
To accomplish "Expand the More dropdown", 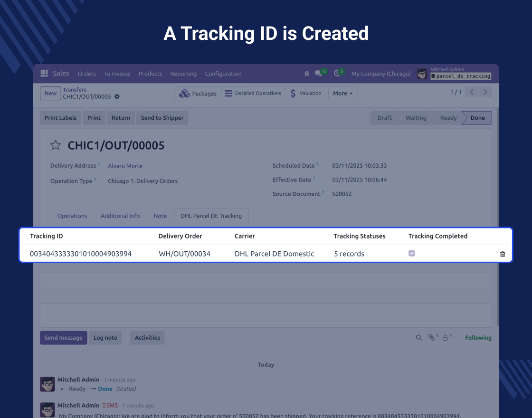I will point(342,94).
